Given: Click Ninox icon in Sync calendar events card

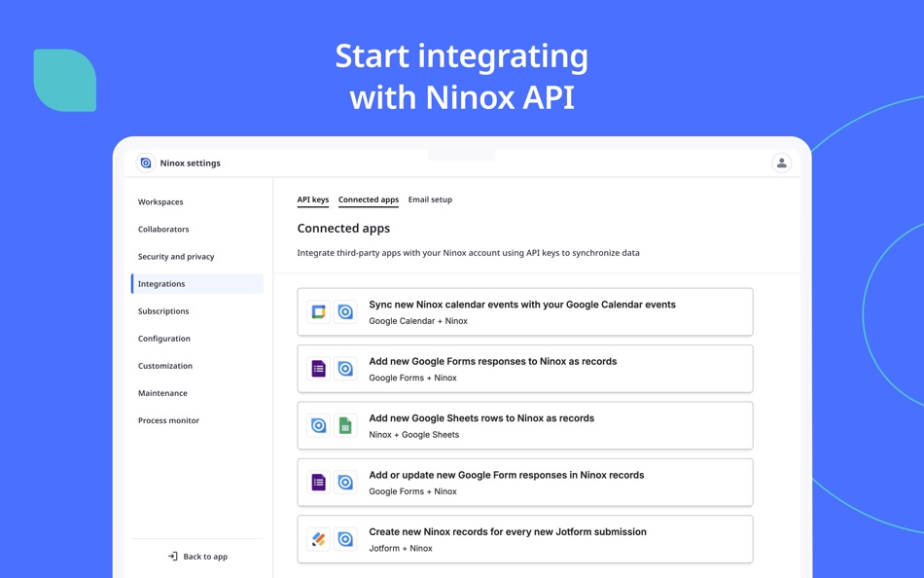Looking at the screenshot, I should tap(345, 312).
